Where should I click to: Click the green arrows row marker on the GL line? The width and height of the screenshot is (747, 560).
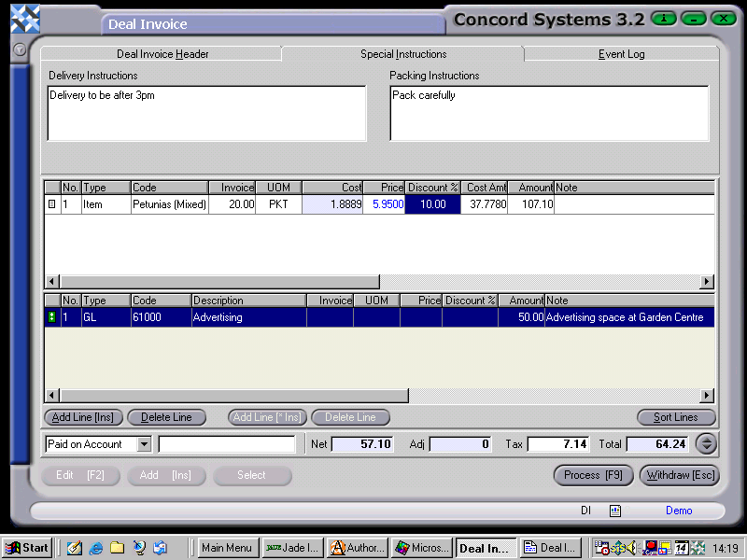52,317
